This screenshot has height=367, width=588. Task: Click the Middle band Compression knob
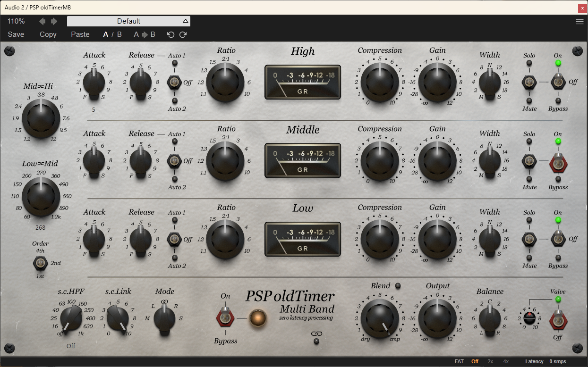point(380,161)
